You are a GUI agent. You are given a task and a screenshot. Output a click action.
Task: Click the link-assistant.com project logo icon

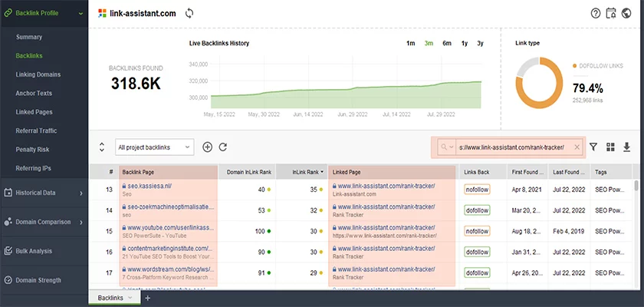tap(102, 13)
